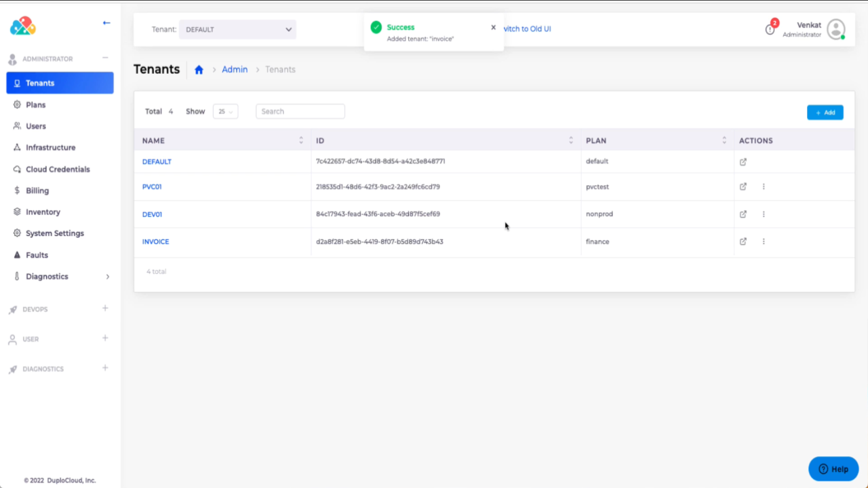Screen dimensions: 868x488
Task: Expand the User section
Action: coord(105,338)
